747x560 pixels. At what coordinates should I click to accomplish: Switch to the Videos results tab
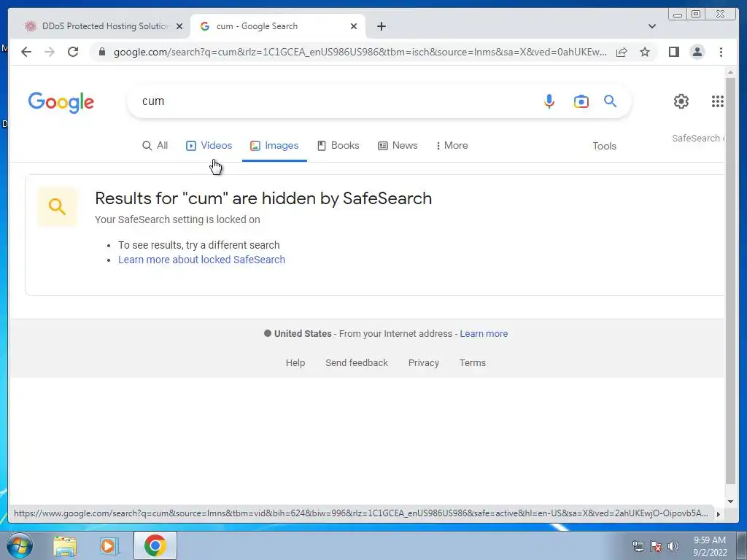coord(209,145)
